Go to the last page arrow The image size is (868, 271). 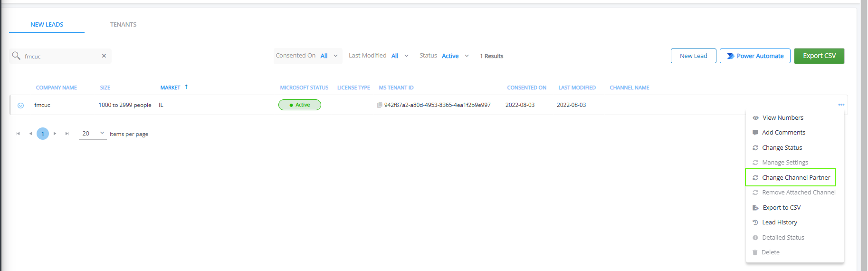67,134
